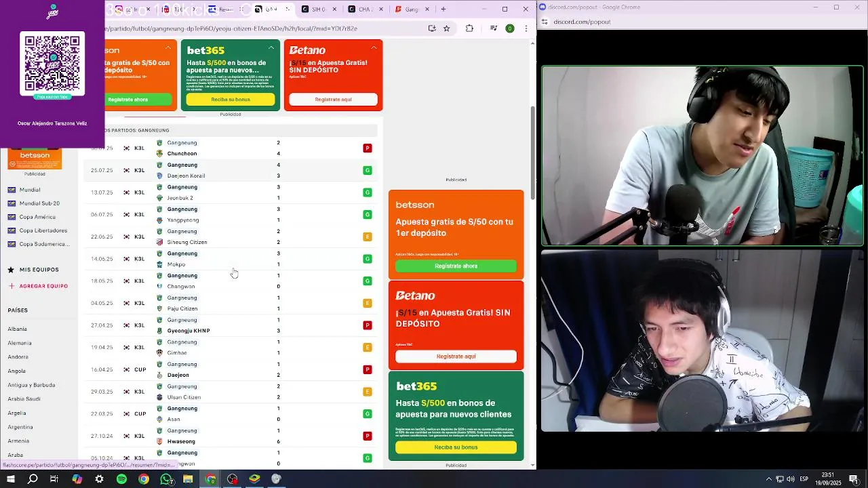868x488 pixels.
Task: Click 'Regístrate ahora' in right betsson ad
Action: tap(456, 266)
